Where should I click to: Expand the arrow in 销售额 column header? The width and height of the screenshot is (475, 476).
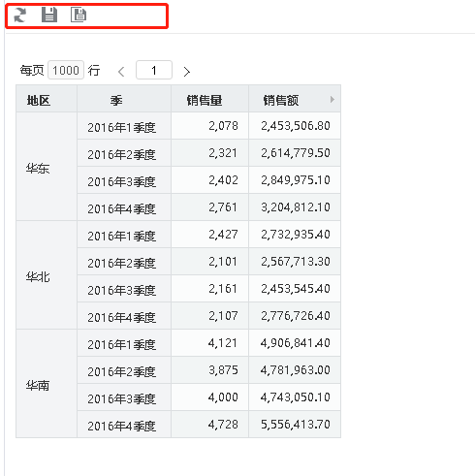click(332, 100)
